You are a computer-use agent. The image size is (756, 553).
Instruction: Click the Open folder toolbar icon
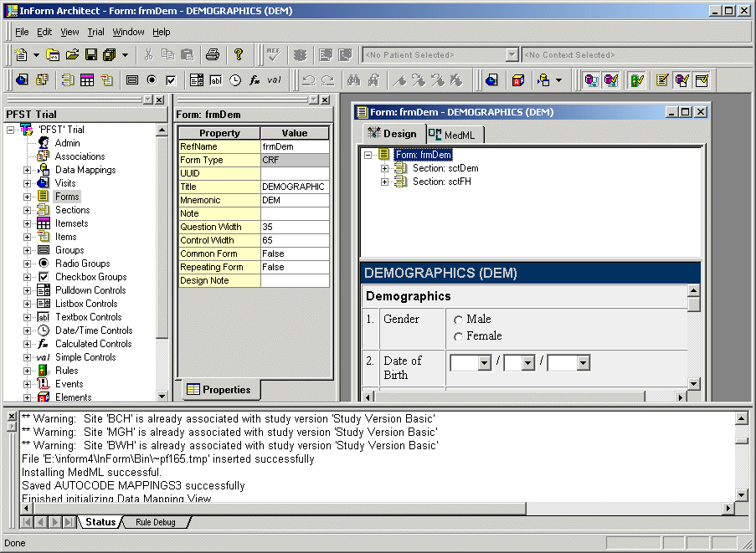(x=72, y=55)
